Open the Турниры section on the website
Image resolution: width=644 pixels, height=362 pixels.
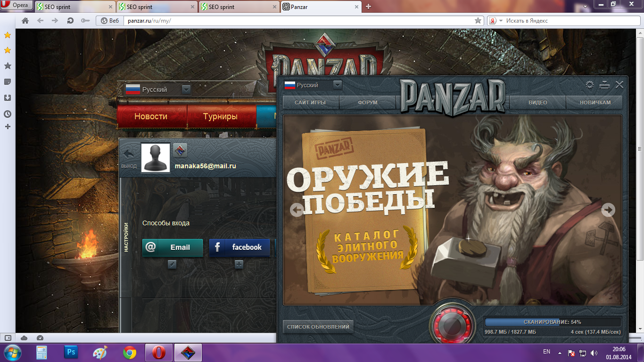(x=220, y=116)
